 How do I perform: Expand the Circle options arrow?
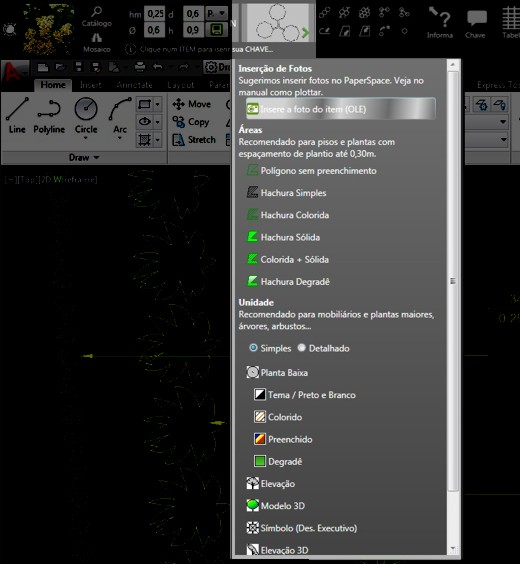click(86, 138)
